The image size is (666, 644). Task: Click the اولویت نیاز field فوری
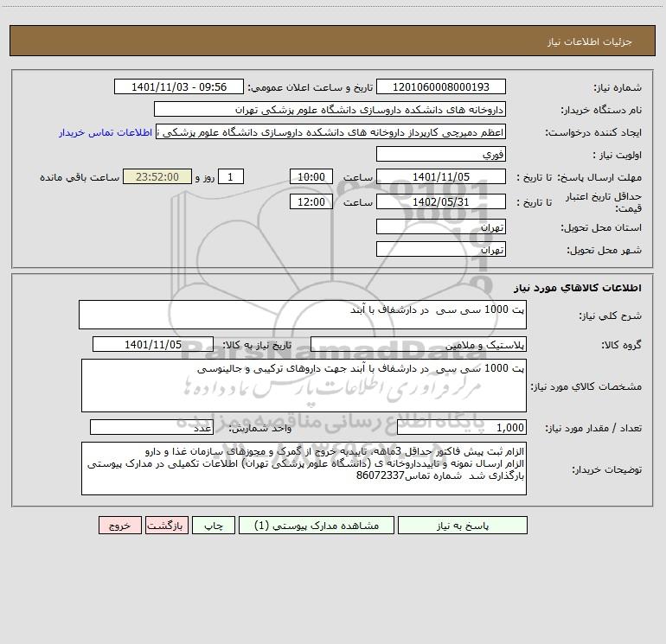[441, 154]
